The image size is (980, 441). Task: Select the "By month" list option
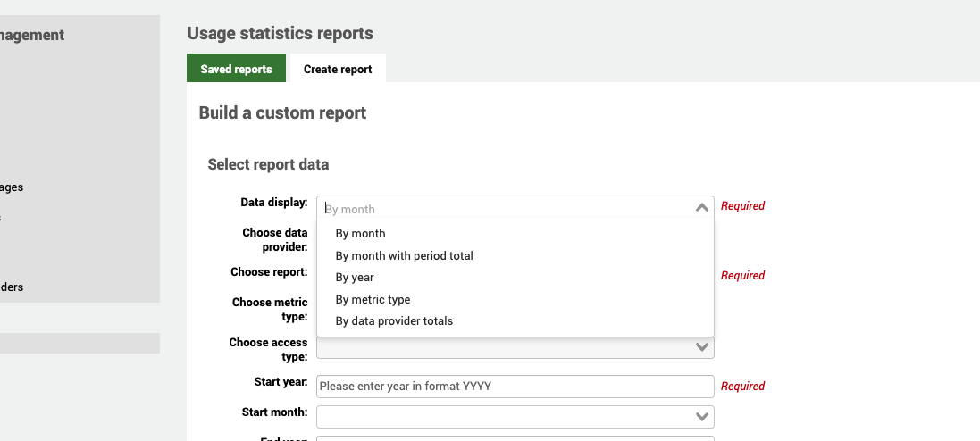pyautogui.click(x=361, y=234)
